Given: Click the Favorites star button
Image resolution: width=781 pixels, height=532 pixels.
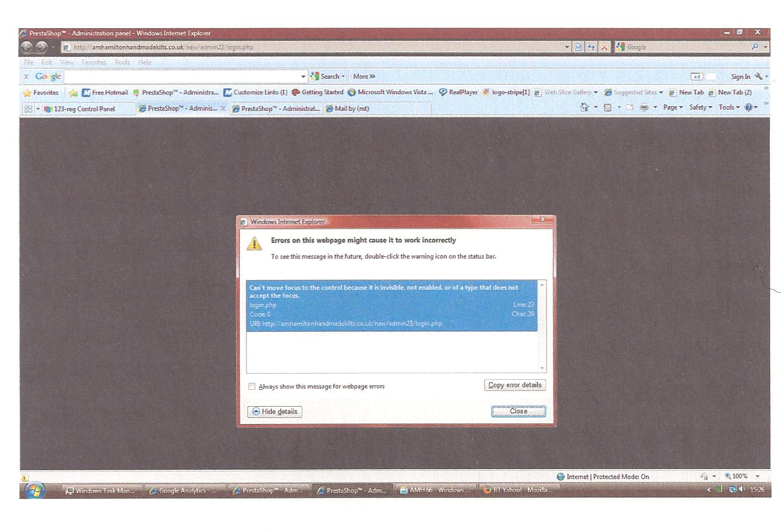Looking at the screenshot, I should [x=42, y=93].
